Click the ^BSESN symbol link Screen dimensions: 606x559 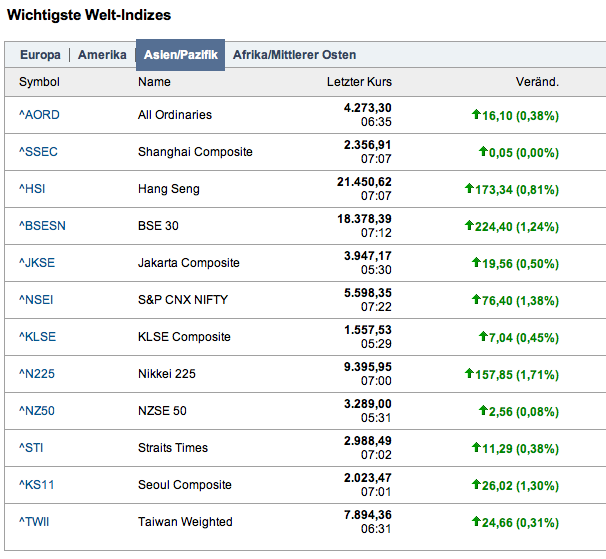(42, 226)
